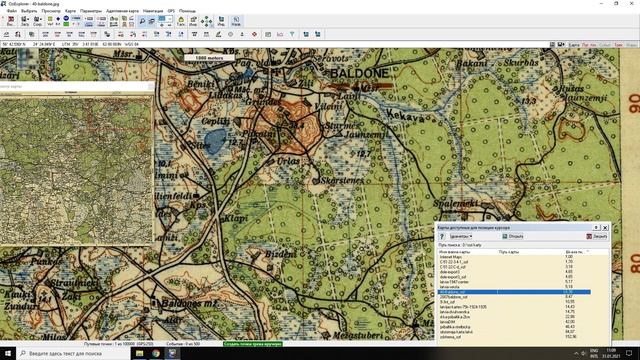The width and height of the screenshot is (640, 360).
Task: Open File Explorer from the taskbar
Action: tap(140, 353)
